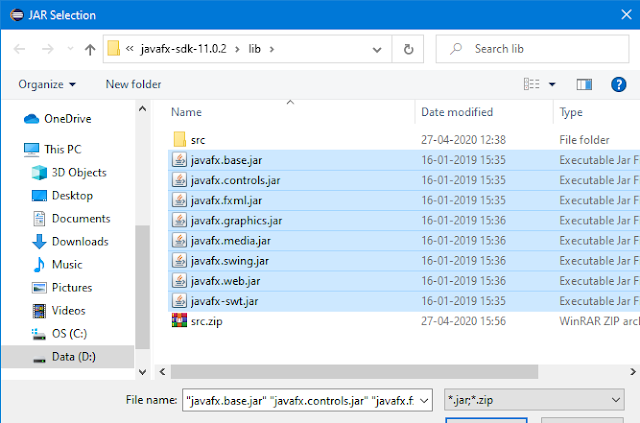640x423 pixels.
Task: Click horizontal scrollbar left arrow
Action: 162,372
